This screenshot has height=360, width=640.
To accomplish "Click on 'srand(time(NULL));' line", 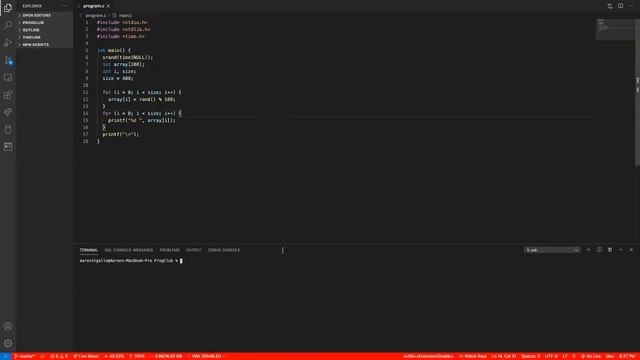I will pyautogui.click(x=127, y=57).
